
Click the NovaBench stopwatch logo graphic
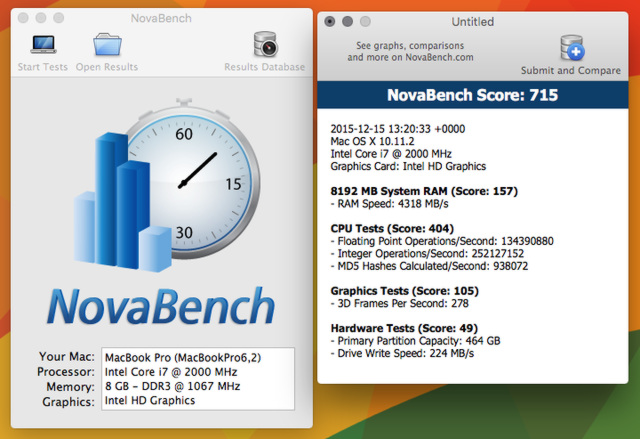coord(167,185)
